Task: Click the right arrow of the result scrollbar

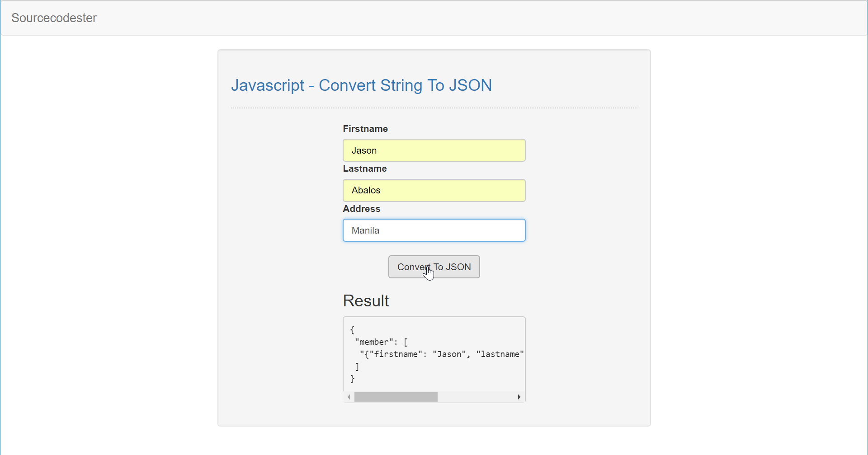Action: click(x=519, y=397)
